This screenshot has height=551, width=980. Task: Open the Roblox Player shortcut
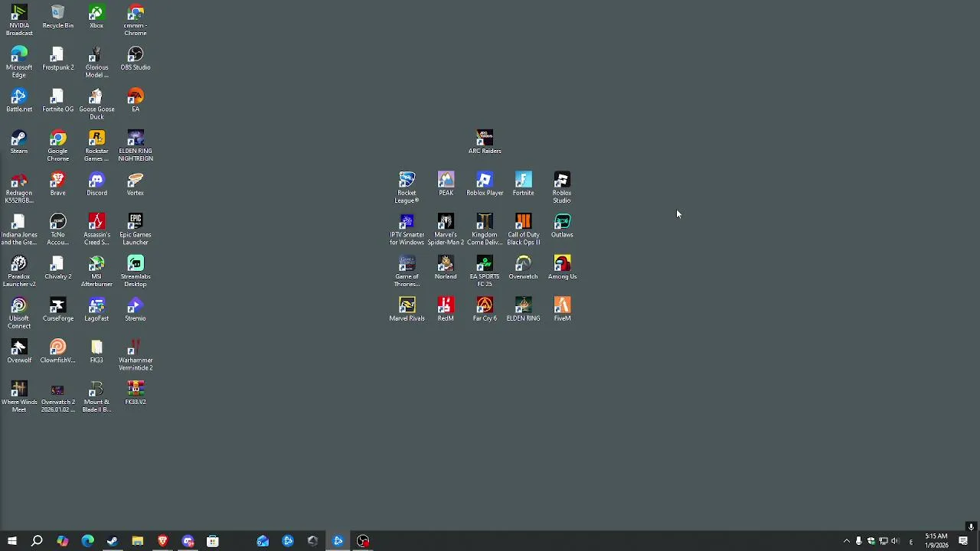coord(485,184)
